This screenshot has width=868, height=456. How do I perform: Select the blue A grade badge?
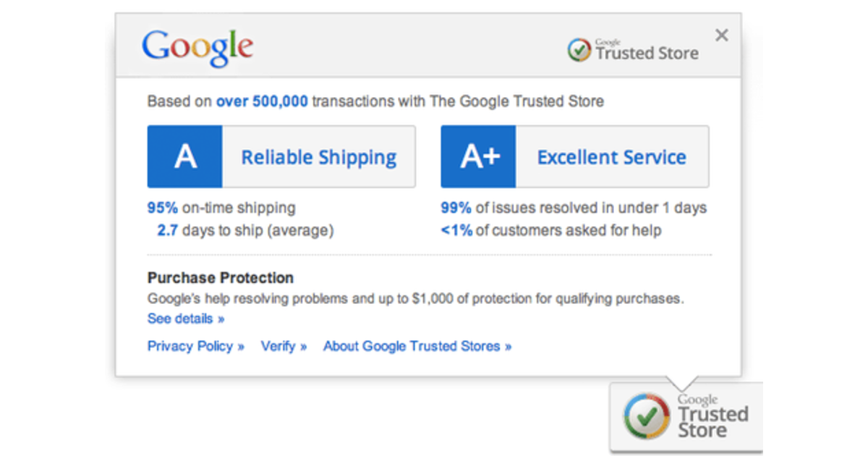[x=184, y=156]
